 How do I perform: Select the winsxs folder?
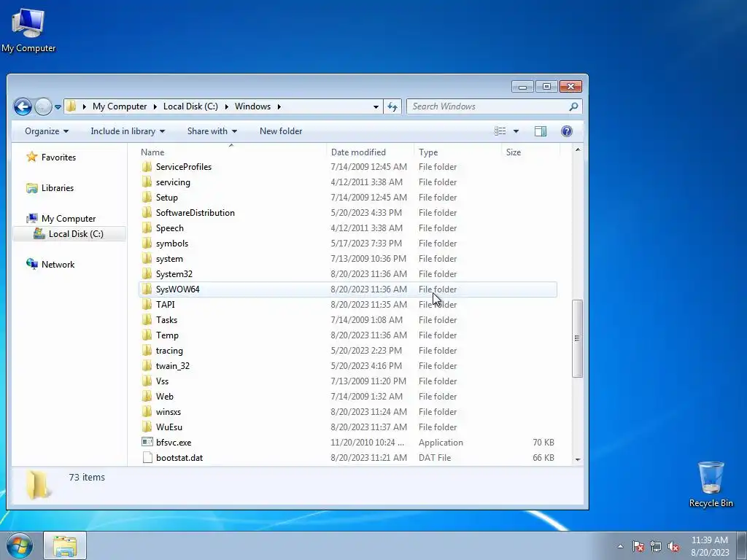(169, 411)
